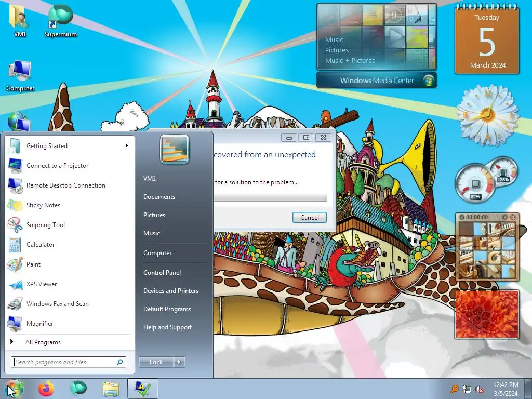Viewport: 532px width, 399px height.
Task: Open the Sticky Notes icon
Action: (15, 205)
